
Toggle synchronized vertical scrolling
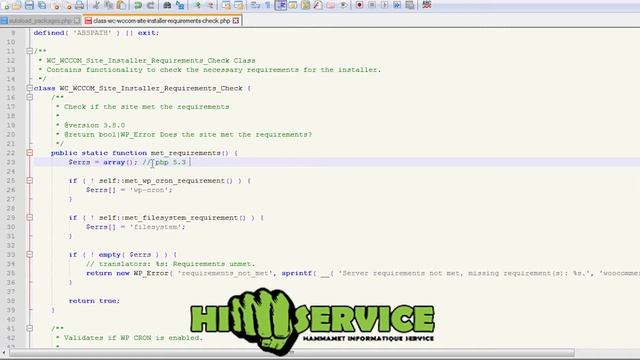coord(226,5)
